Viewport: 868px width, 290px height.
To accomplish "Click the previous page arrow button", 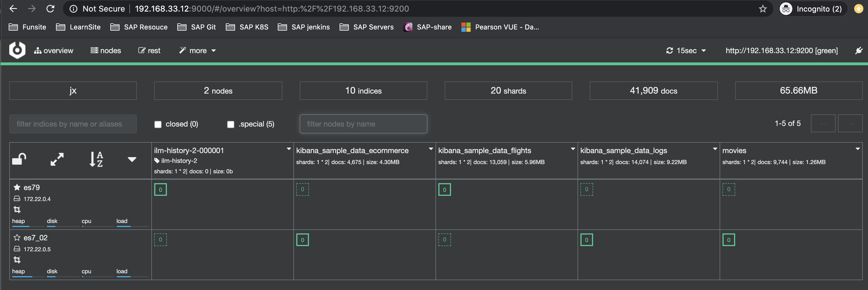I will click(823, 123).
